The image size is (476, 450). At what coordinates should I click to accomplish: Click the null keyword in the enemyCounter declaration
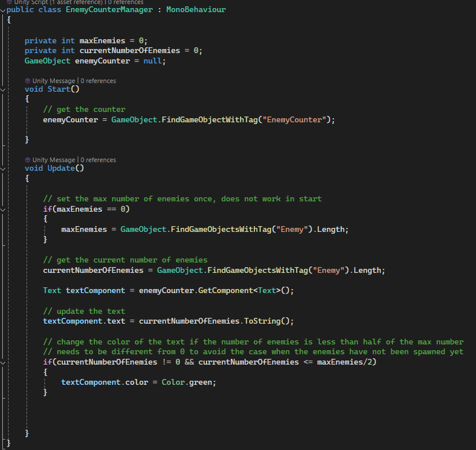152,61
